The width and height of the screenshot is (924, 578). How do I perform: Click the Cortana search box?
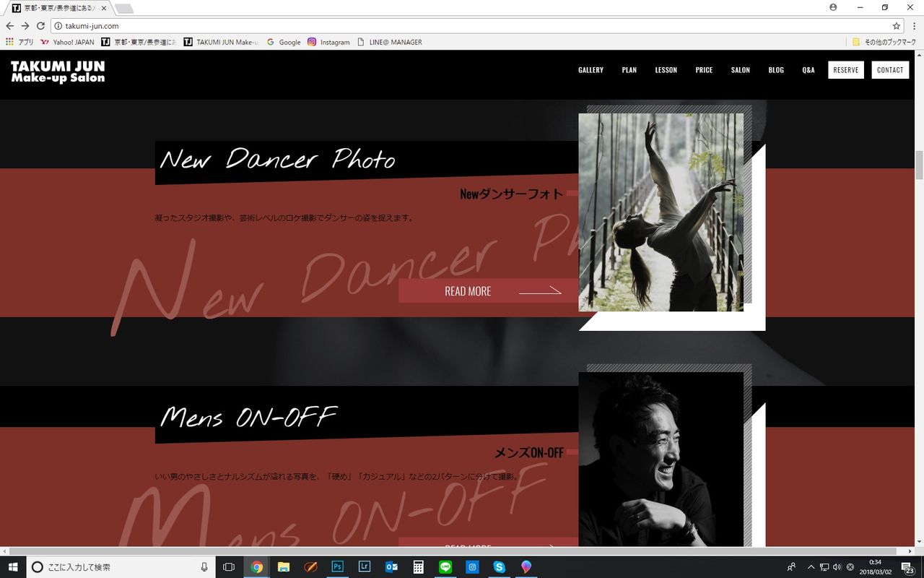(121, 567)
